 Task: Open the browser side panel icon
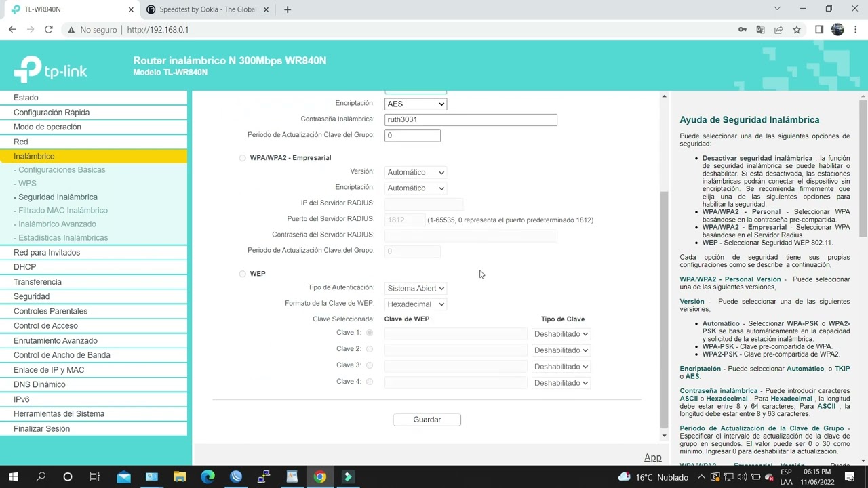pos(819,30)
